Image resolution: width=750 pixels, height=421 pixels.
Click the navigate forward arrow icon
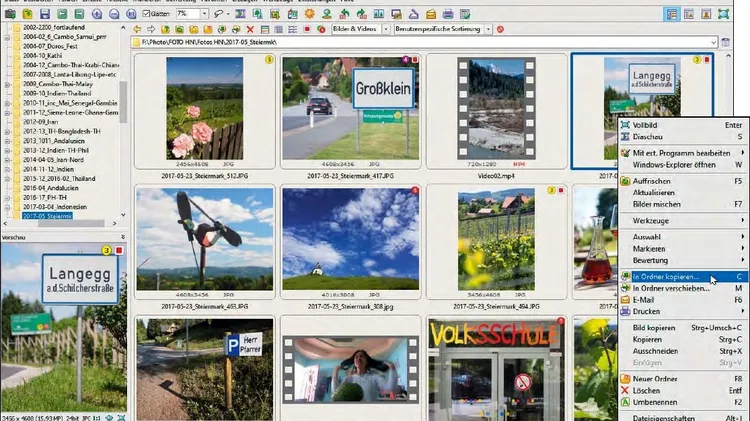point(151,29)
